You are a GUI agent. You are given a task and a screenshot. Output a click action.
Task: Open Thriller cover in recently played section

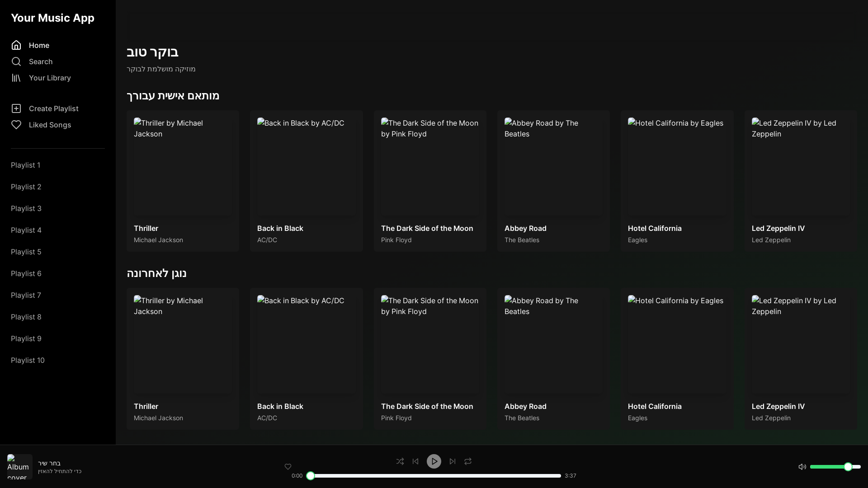pos(183,344)
